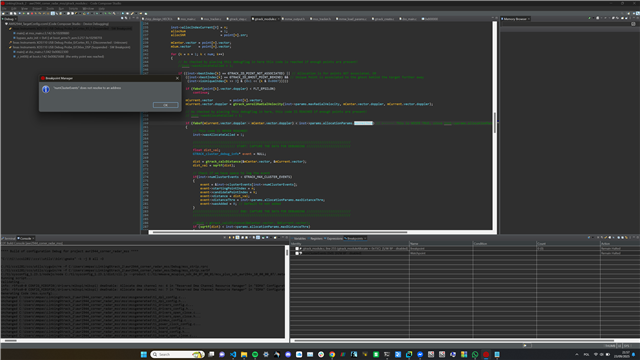The height and width of the screenshot is (360, 640).
Task: Open the Help menu
Action: (102, 8)
